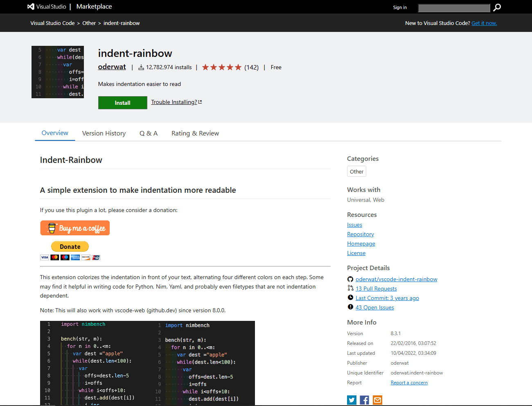Click the release date 22/02/2016, 03:07:52
This screenshot has height=406, width=532.
tap(413, 343)
